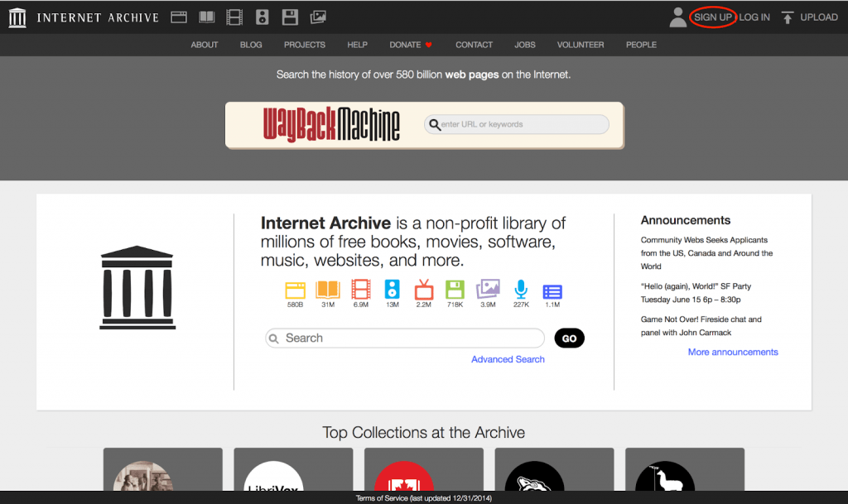Open the Texts book icon in top navigation
This screenshot has width=848, height=504.
(206, 17)
